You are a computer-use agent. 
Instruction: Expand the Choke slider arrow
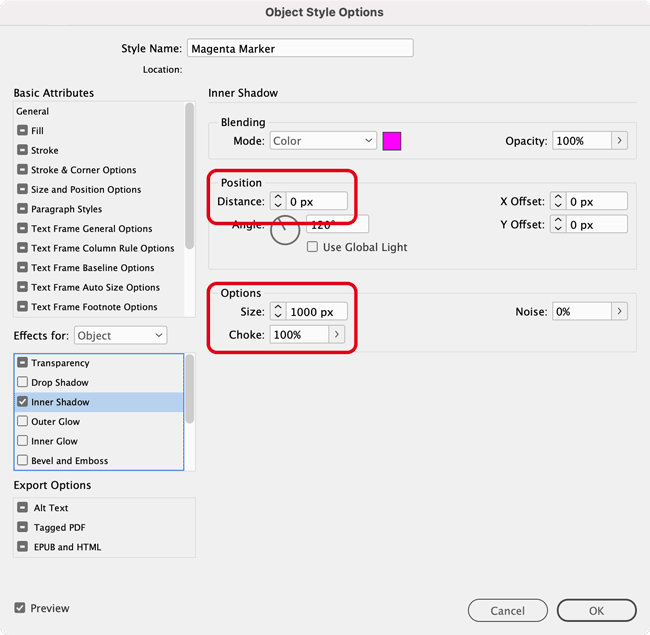tap(337, 334)
